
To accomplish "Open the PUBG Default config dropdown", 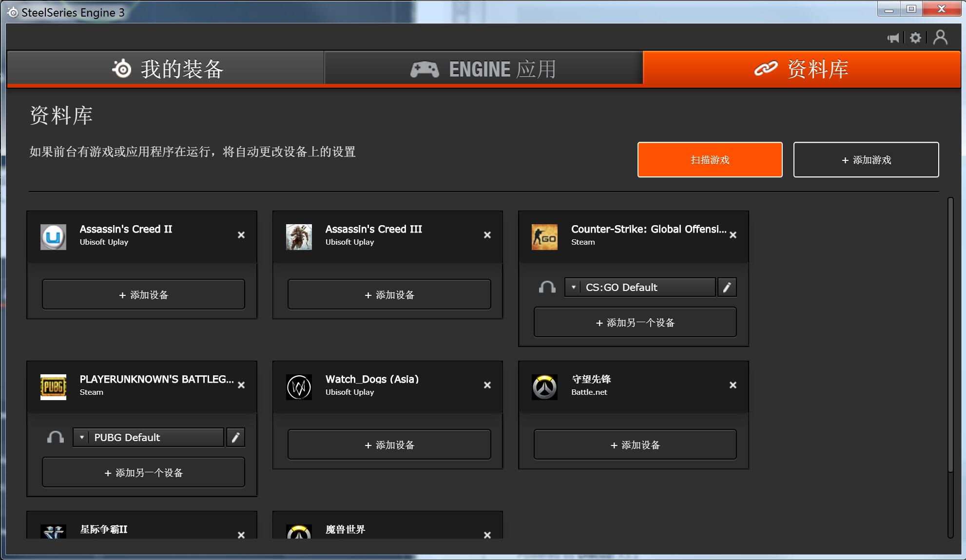I will 148,437.
